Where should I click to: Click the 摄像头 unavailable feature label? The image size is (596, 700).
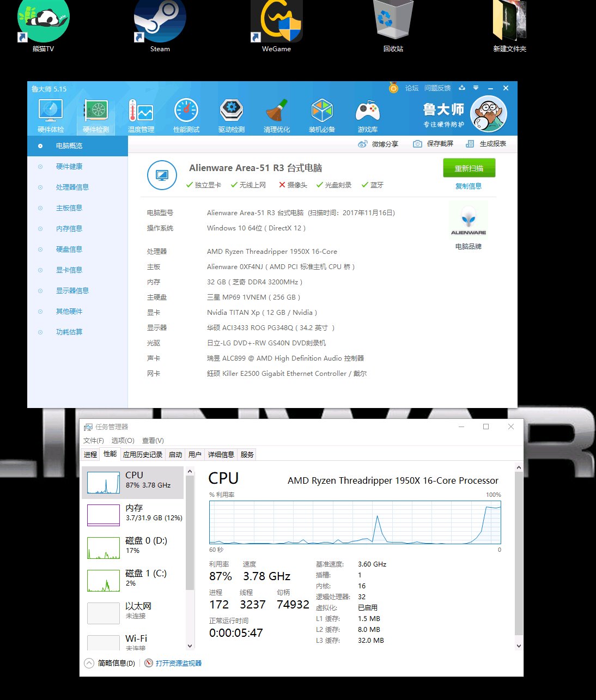(x=293, y=185)
